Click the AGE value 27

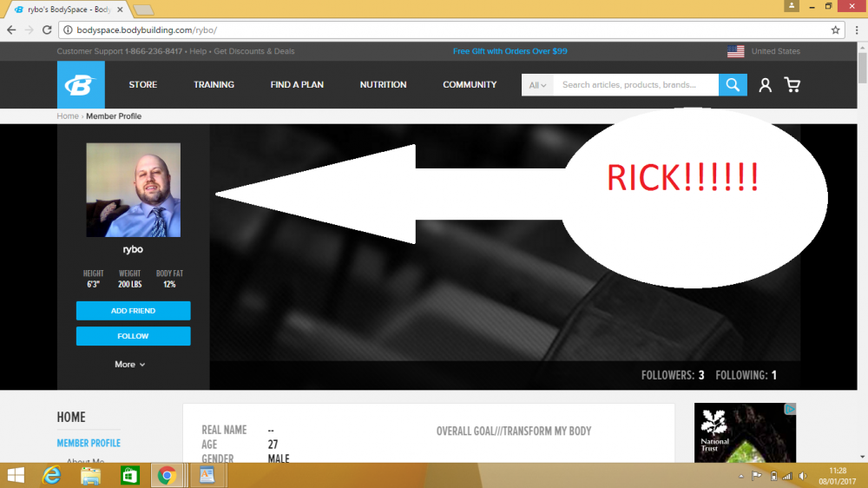[273, 445]
